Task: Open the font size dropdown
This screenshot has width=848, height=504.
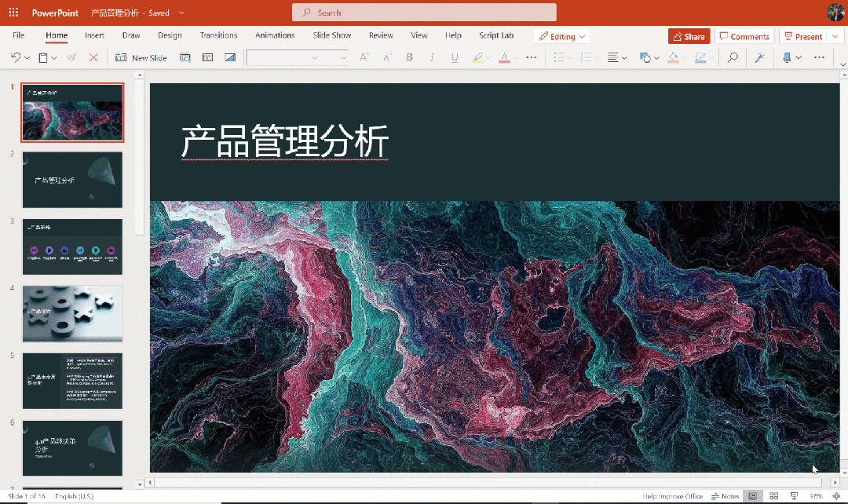Action: [x=343, y=57]
